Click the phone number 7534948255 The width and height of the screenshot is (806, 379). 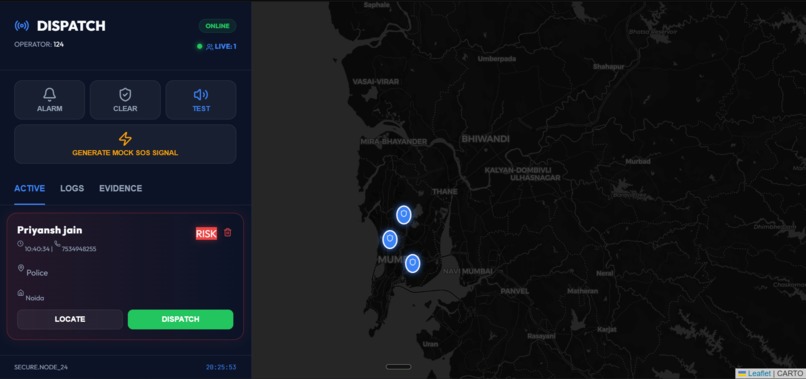[79, 249]
